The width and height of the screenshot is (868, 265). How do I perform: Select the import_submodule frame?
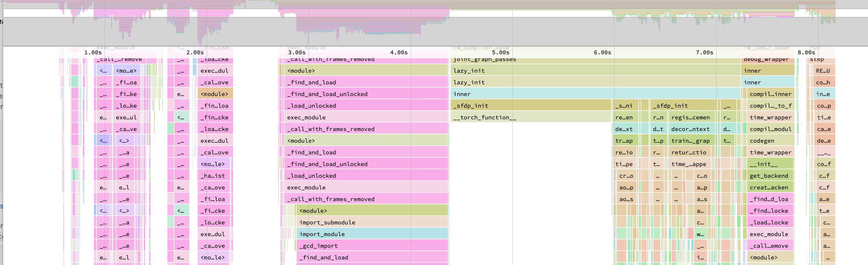pyautogui.click(x=337, y=222)
